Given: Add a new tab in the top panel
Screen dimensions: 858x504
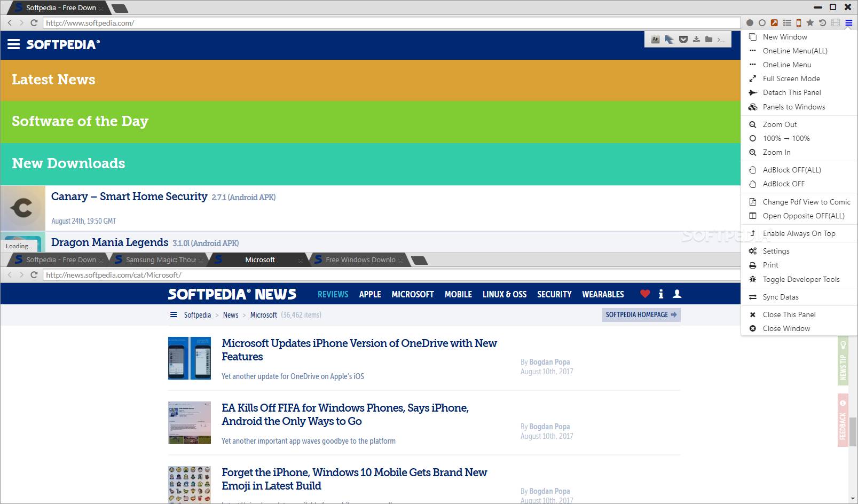Looking at the screenshot, I should click(x=120, y=8).
